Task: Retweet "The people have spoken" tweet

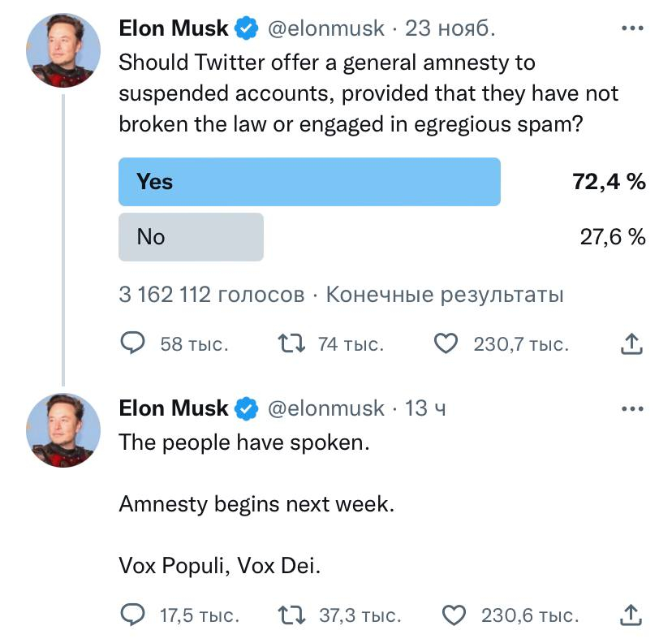Action: (x=290, y=615)
